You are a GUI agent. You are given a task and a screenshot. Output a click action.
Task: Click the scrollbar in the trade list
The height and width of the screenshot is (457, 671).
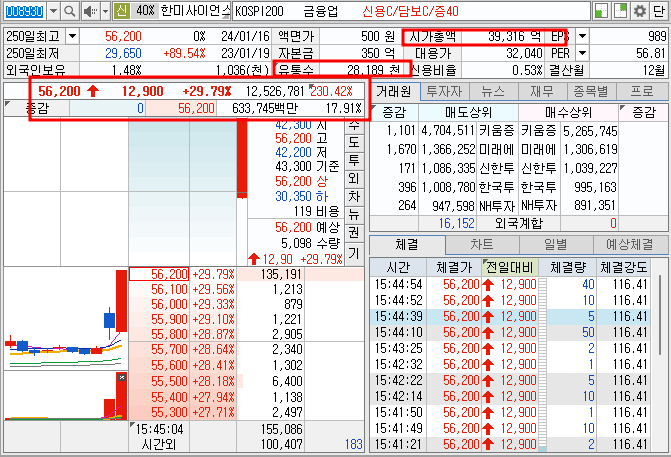point(661,315)
